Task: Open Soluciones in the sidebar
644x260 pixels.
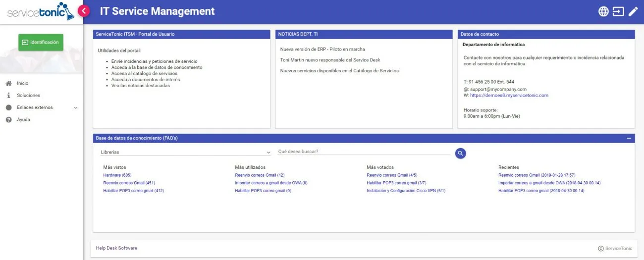Action: coord(29,95)
